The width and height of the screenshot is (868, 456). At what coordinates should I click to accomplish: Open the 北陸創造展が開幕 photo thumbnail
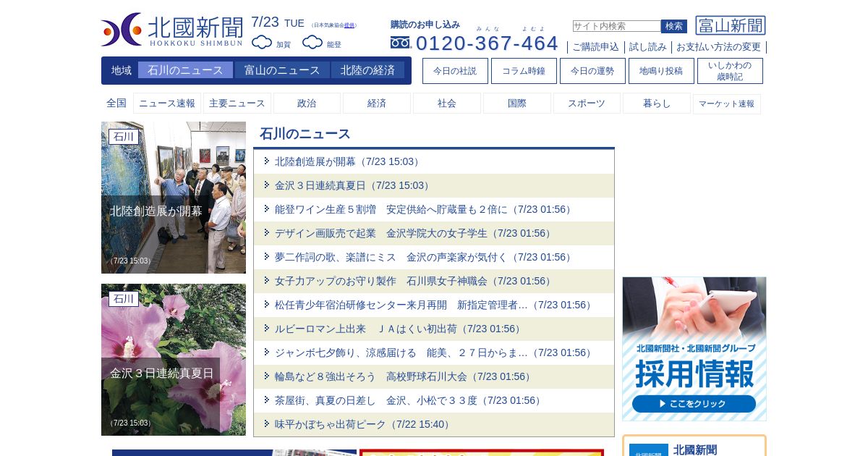[174, 198]
